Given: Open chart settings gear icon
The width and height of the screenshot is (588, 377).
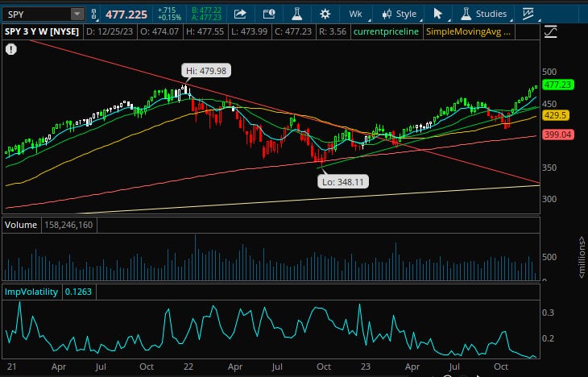Looking at the screenshot, I should 325,14.
